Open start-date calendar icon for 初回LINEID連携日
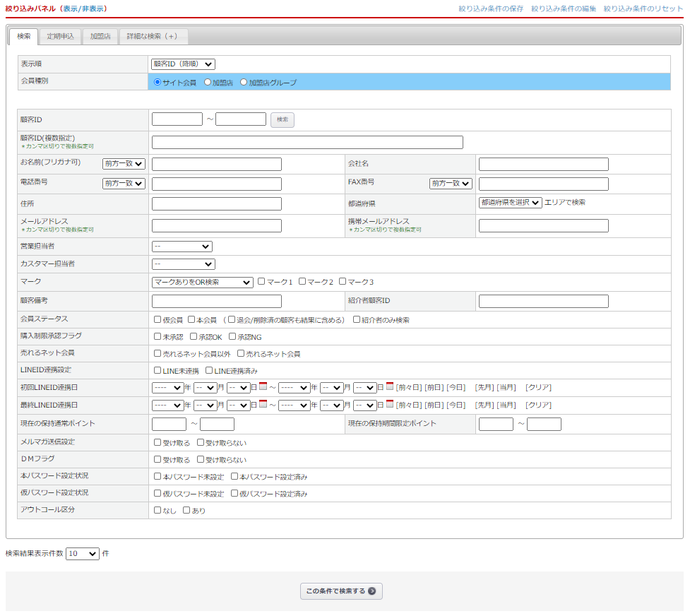This screenshot has width=690, height=616. tap(263, 386)
